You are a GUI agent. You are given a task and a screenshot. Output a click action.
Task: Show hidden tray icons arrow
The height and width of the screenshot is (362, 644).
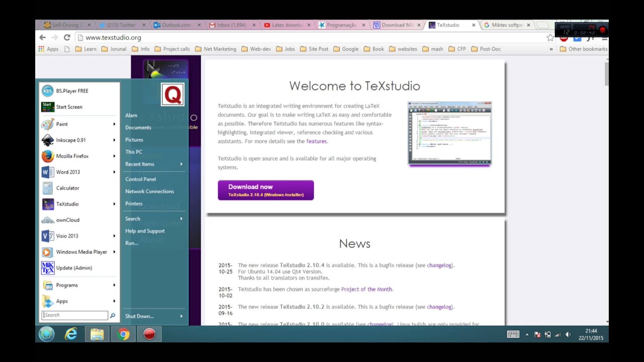coord(527,335)
